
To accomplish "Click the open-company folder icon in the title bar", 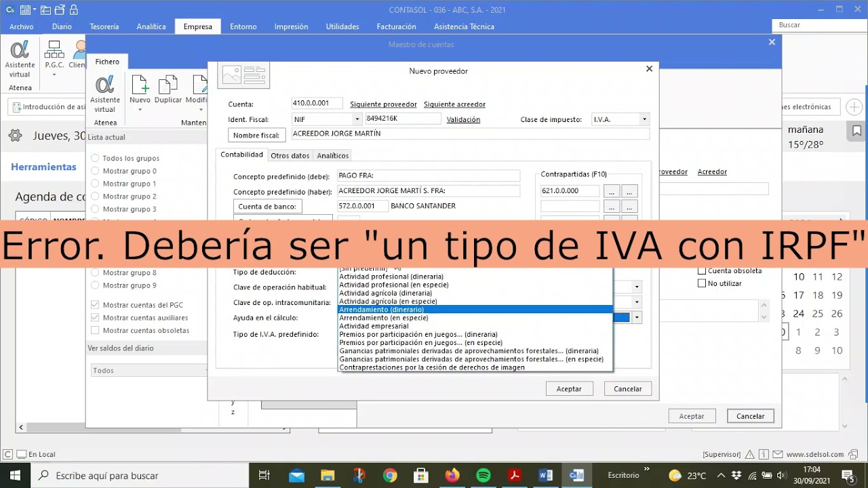I will pyautogui.click(x=45, y=9).
